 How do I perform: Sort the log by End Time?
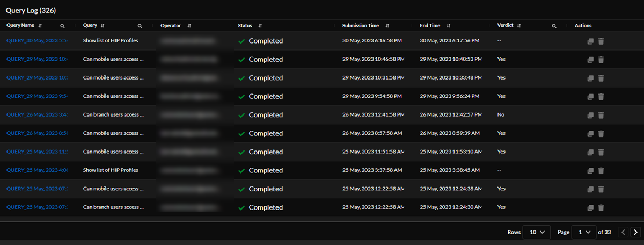coord(448,26)
